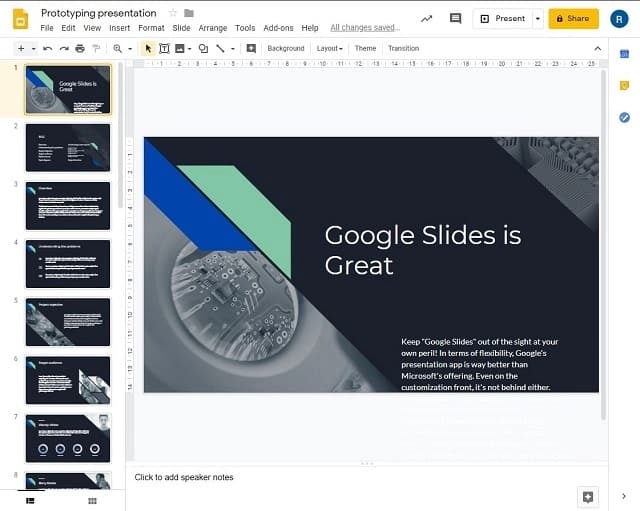Select the Paint format tool
This screenshot has height=511, width=640.
point(96,49)
